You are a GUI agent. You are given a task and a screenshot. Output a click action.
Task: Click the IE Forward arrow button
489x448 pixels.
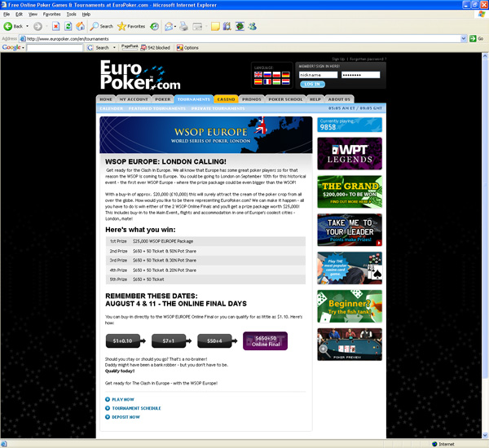37,27
